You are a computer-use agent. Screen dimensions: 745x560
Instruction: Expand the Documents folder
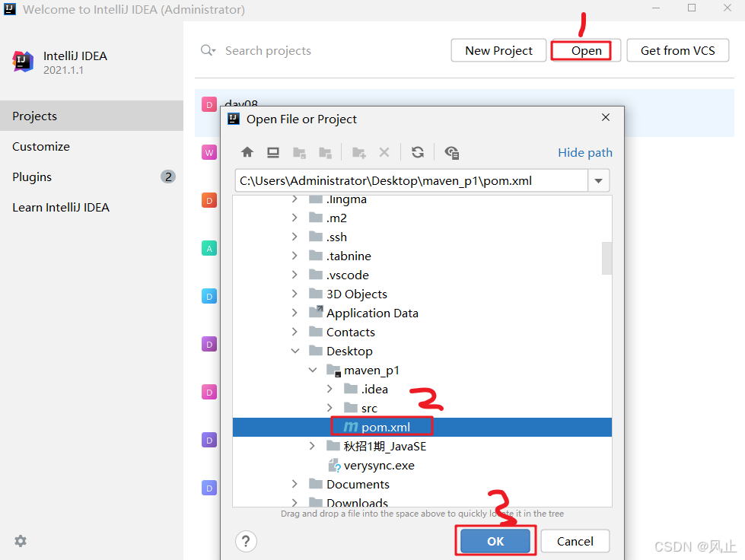point(294,484)
